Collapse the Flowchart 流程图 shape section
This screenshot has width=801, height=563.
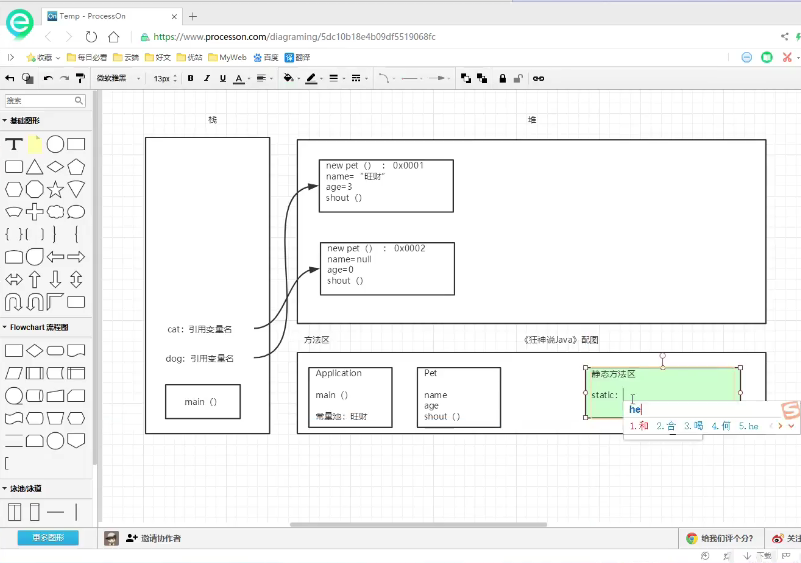coord(38,327)
